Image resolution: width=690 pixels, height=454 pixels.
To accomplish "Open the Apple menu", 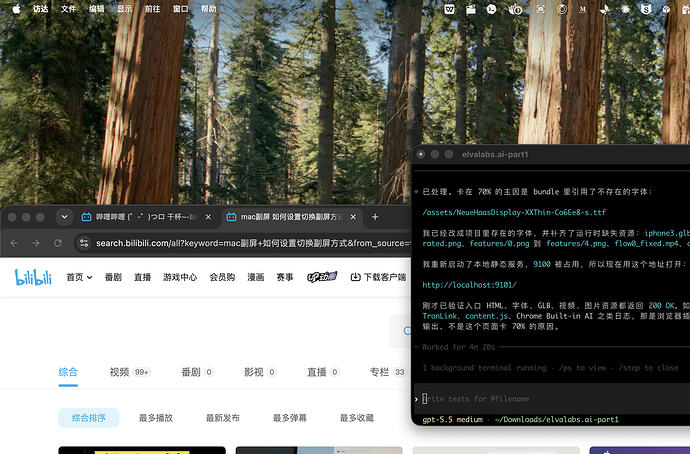I will click(16, 9).
